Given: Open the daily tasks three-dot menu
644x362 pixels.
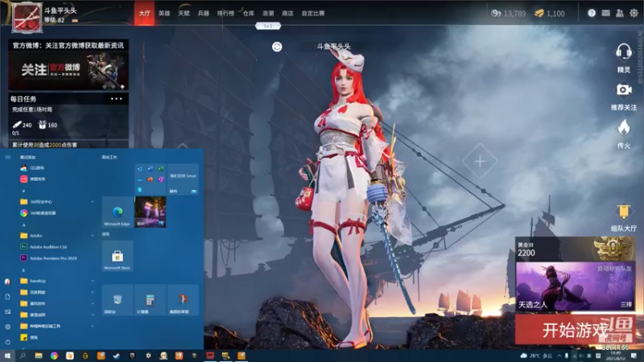Looking at the screenshot, I should [x=116, y=99].
